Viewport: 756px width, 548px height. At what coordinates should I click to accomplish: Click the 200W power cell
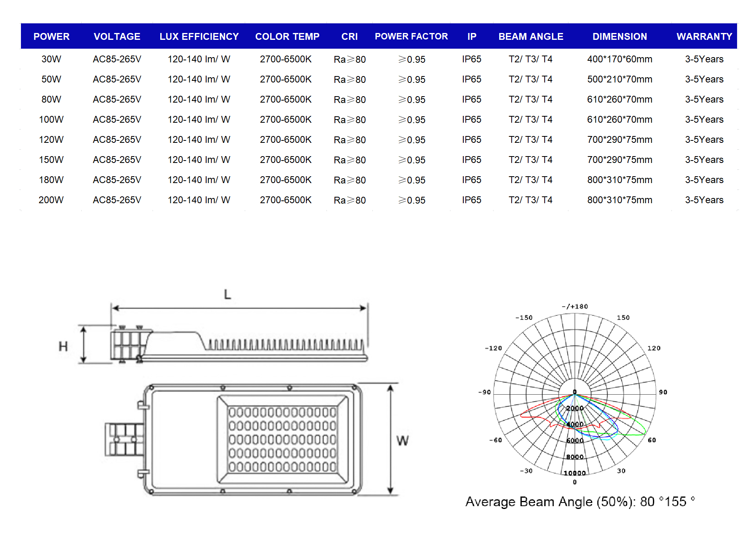pyautogui.click(x=51, y=200)
